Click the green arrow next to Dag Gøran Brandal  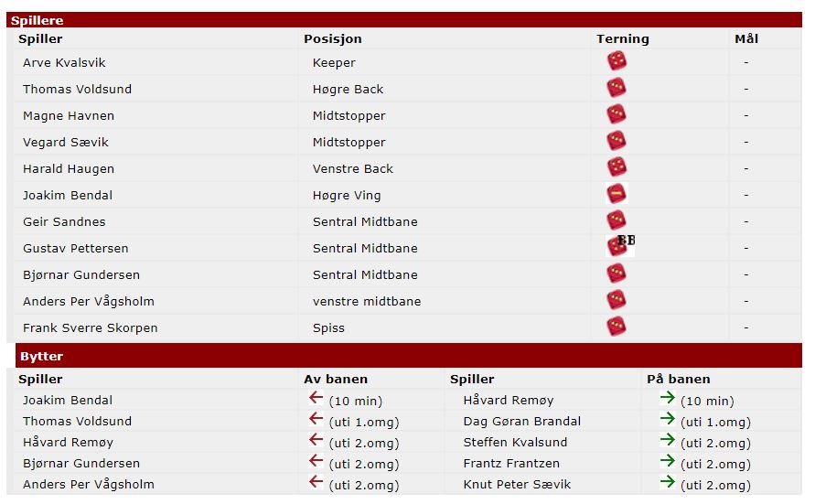(667, 420)
